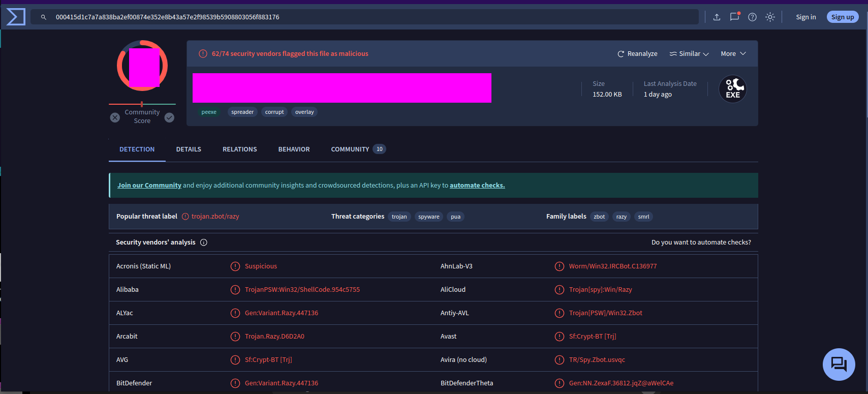Click the upload file icon
The height and width of the screenshot is (394, 868).
click(717, 17)
